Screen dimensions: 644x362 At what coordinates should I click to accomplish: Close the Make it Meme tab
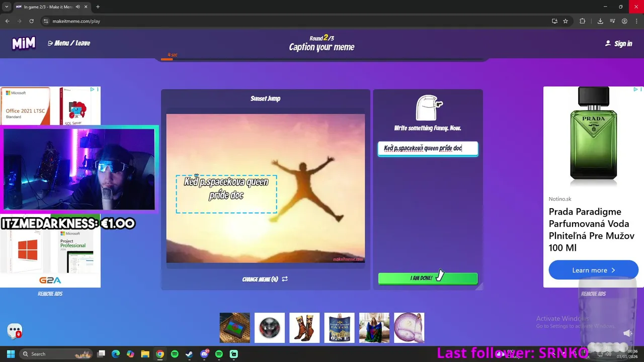tap(86, 7)
